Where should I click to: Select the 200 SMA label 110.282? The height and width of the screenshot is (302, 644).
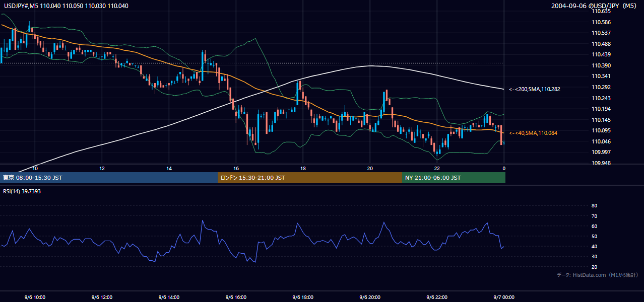(x=535, y=89)
